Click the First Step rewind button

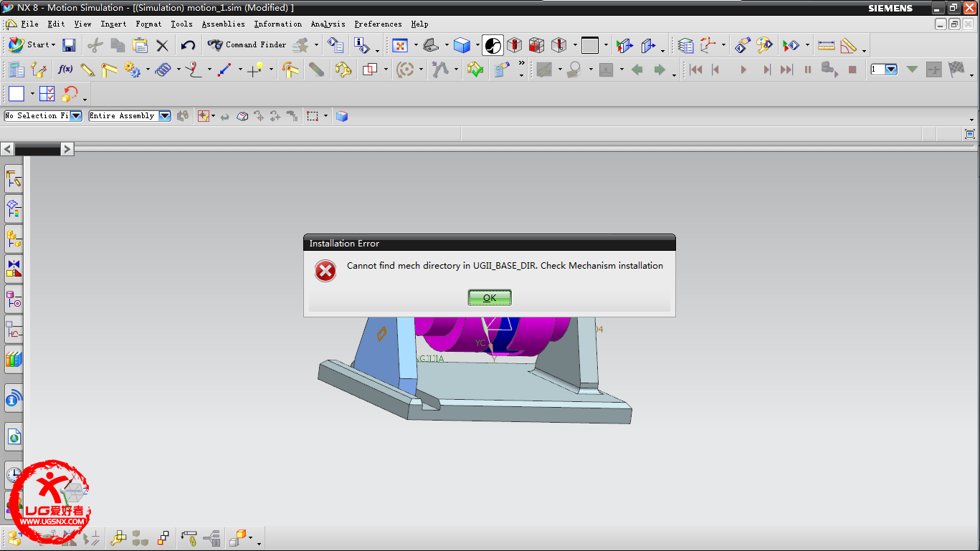tap(695, 70)
